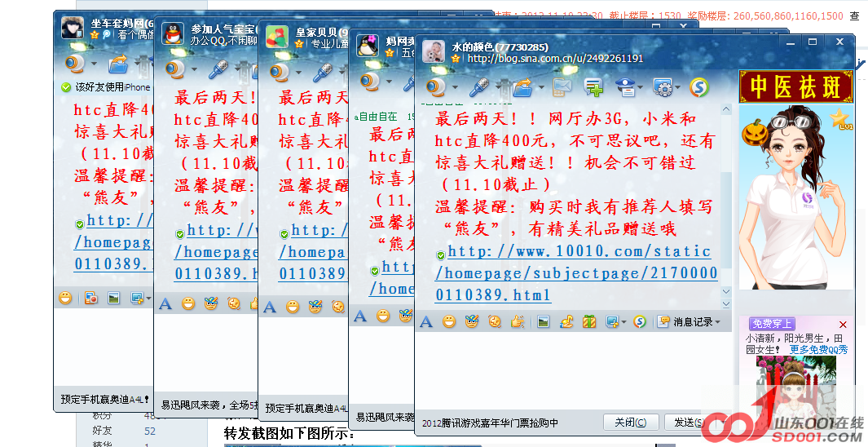Expand video dropdown in 参加人气宝宝 window
868x447 pixels.
(194, 70)
